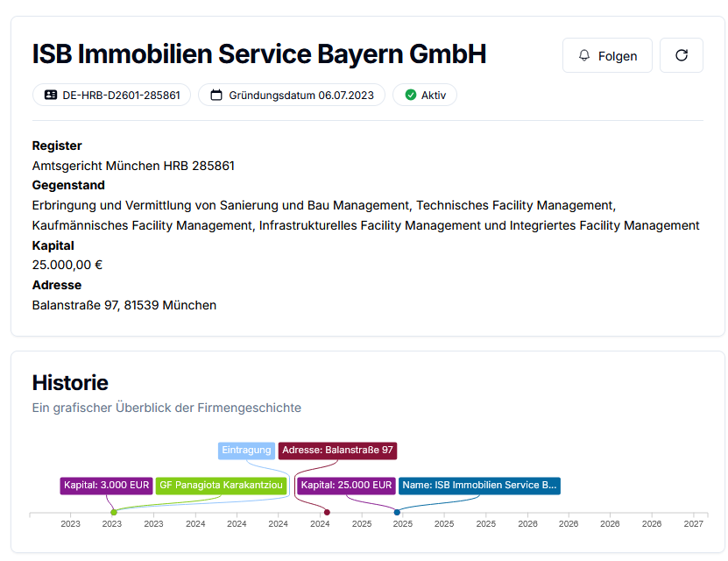Click the capital value '25.000,00 €'

click(67, 265)
